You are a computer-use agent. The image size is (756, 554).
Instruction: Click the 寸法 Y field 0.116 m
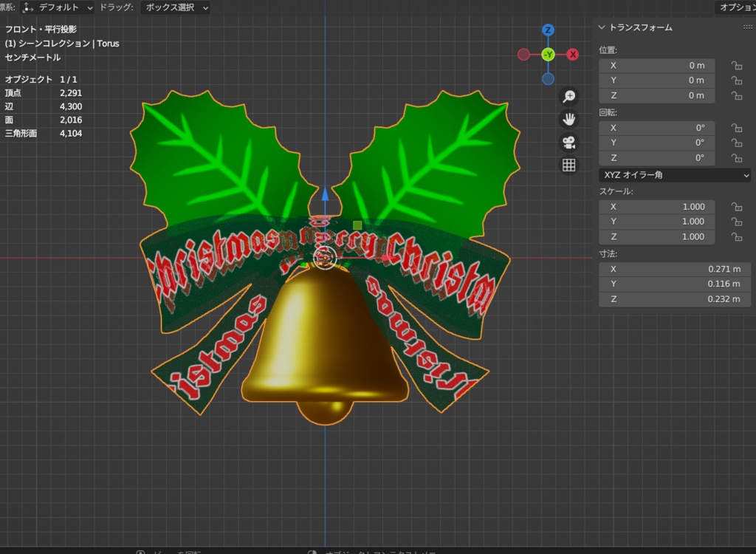coord(675,284)
